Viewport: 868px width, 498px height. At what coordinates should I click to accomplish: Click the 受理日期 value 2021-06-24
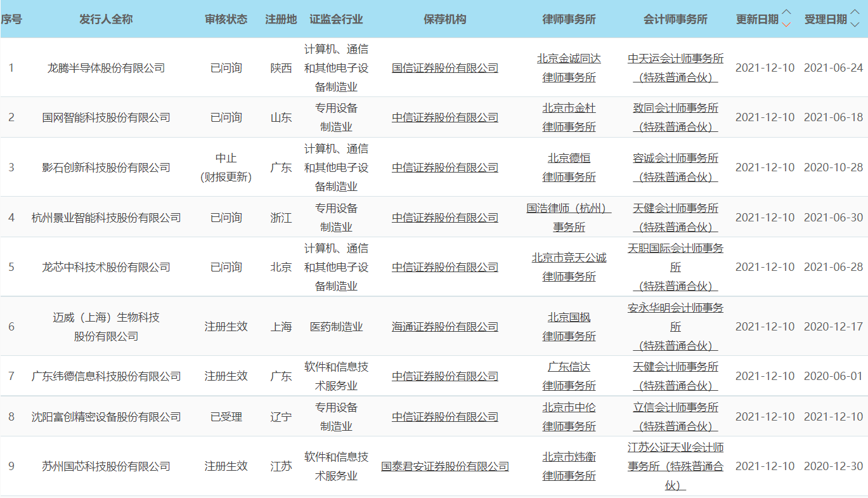833,68
